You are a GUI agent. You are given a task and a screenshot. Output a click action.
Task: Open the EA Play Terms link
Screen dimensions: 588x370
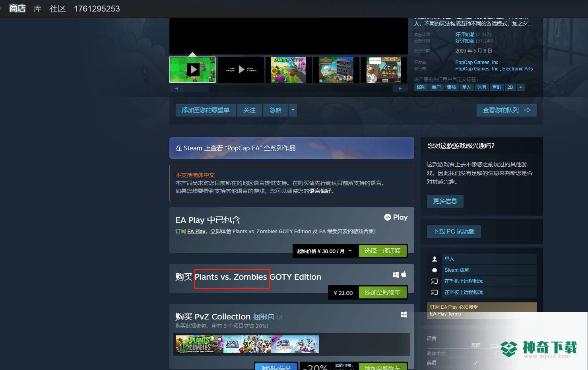coord(445,314)
